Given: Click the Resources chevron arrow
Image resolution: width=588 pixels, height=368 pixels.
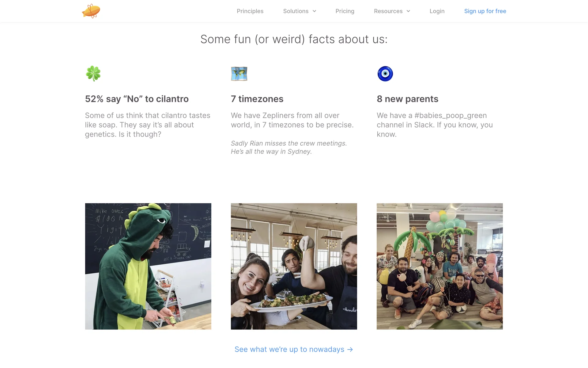Looking at the screenshot, I should click(x=408, y=11).
